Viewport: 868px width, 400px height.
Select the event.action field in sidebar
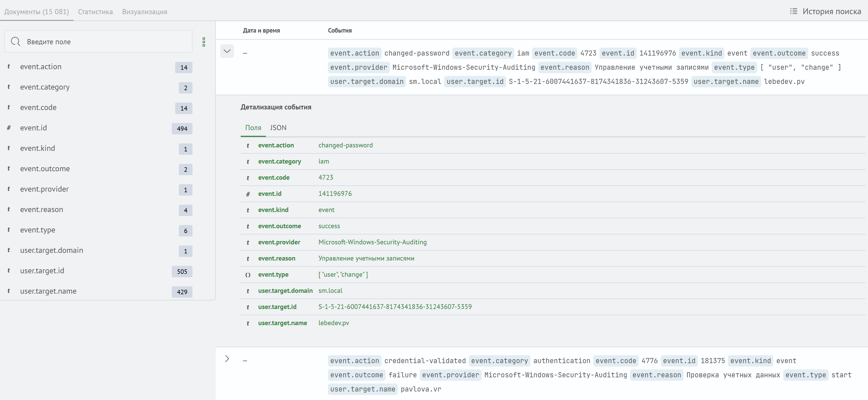[41, 67]
